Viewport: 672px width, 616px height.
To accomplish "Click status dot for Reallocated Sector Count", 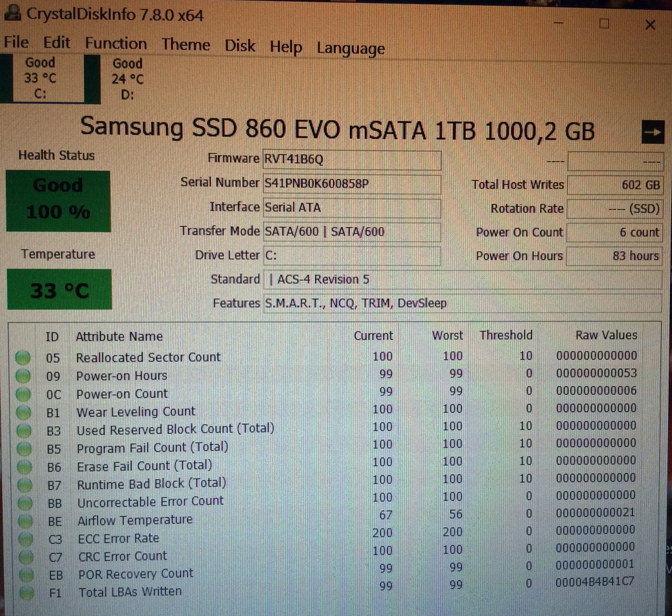I will point(23,358).
